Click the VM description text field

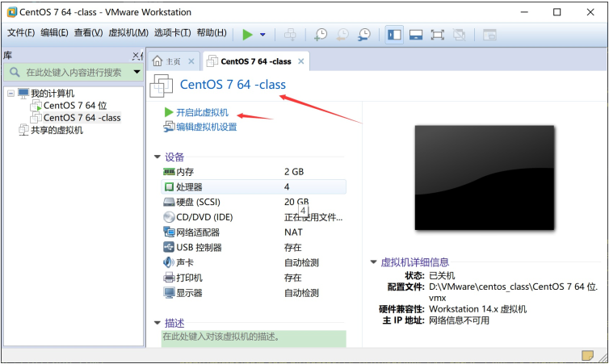click(254, 339)
